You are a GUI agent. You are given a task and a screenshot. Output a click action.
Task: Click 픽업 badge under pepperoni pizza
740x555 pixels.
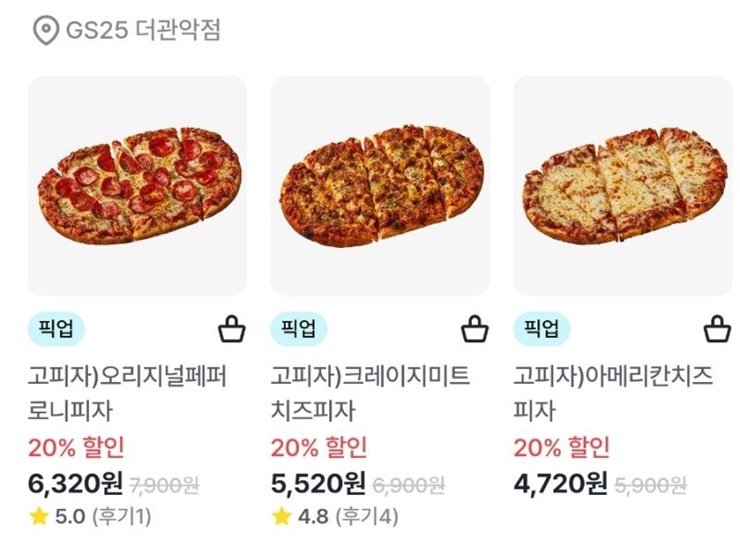pyautogui.click(x=56, y=328)
